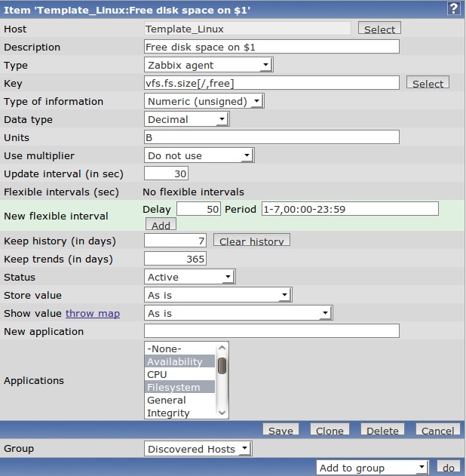The height and width of the screenshot is (476, 466).
Task: Click Select button next to Key field
Action: pyautogui.click(x=428, y=83)
